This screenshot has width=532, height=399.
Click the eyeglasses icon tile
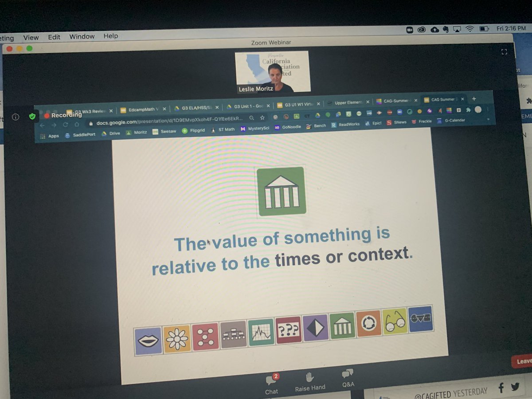394,321
